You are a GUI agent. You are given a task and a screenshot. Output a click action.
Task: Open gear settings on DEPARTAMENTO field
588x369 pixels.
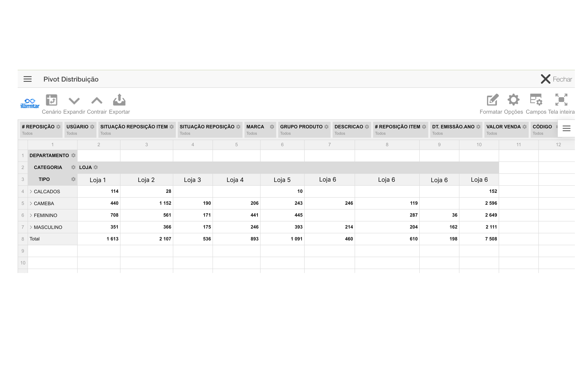pyautogui.click(x=73, y=156)
